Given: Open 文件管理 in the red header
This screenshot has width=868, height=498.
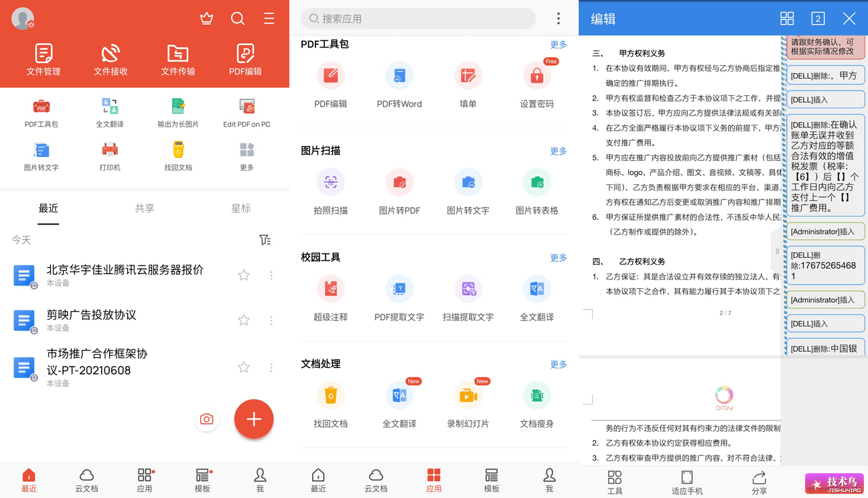Looking at the screenshot, I should pos(44,60).
